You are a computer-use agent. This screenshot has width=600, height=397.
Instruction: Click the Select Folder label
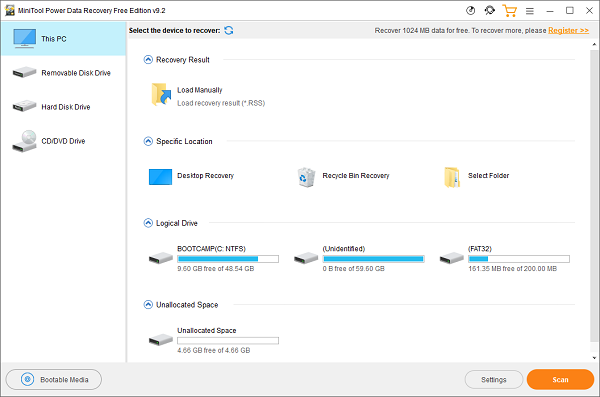488,175
